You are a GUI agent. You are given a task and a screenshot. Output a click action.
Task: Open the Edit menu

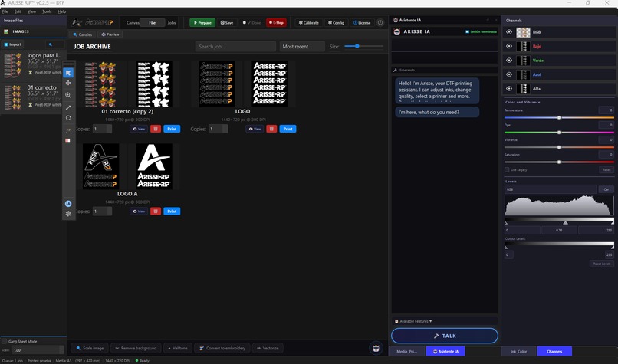click(18, 11)
